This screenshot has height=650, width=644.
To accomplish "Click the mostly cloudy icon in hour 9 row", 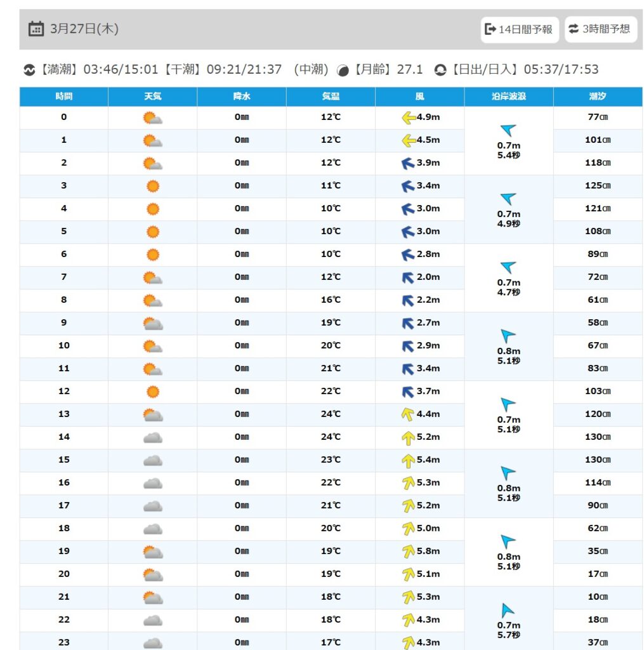I will [153, 323].
